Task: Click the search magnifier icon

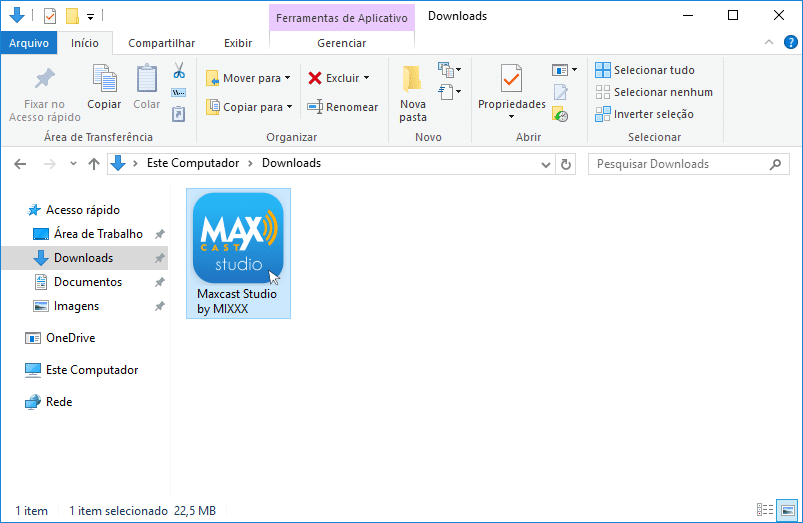Action: point(776,164)
